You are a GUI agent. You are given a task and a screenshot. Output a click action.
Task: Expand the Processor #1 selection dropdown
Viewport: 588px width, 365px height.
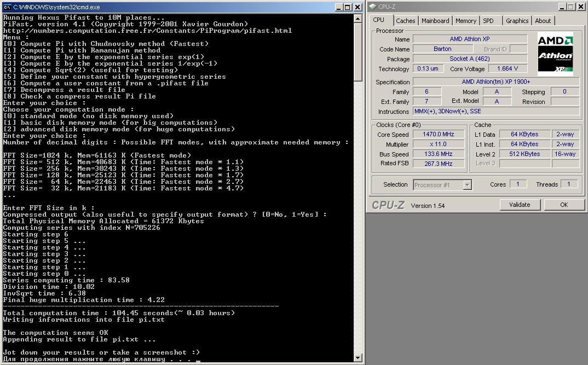point(467,185)
